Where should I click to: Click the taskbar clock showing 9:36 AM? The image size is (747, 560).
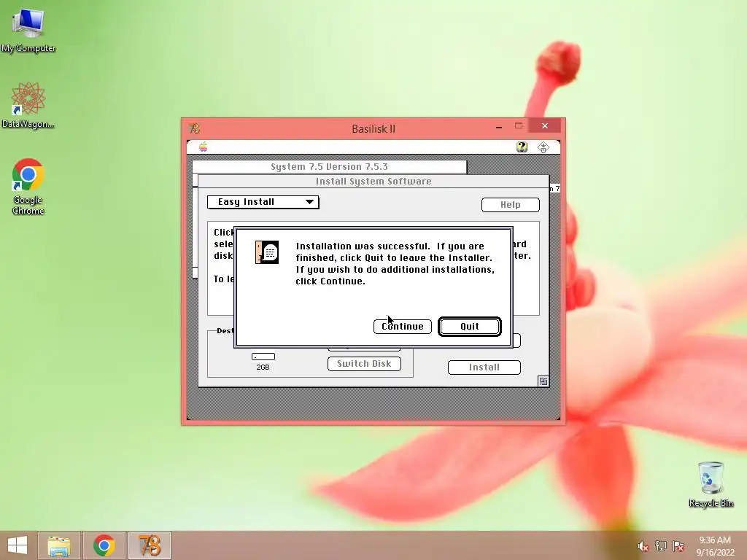[715, 546]
